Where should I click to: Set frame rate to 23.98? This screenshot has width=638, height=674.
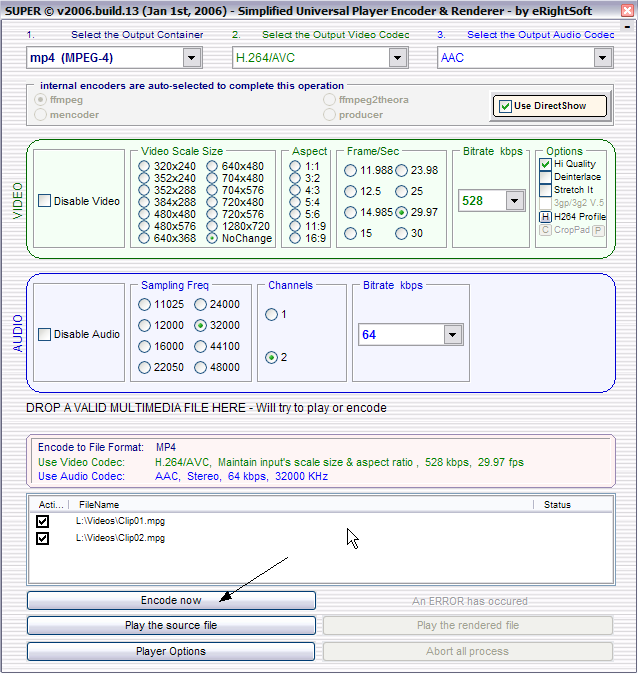401,171
